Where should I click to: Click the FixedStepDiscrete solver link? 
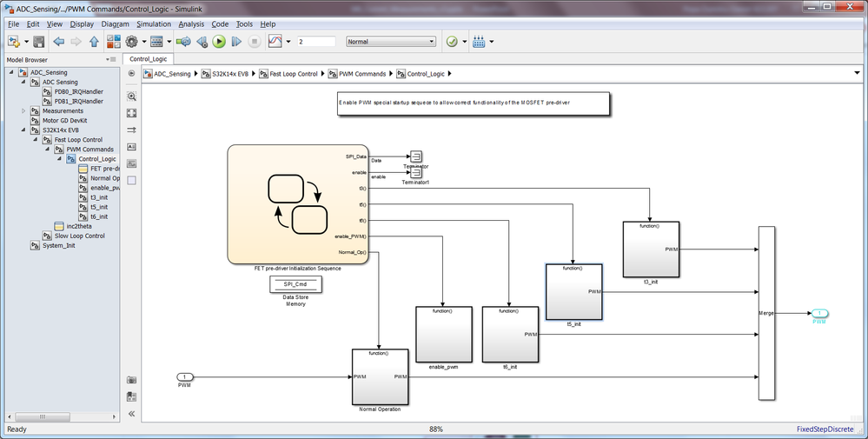coord(825,429)
